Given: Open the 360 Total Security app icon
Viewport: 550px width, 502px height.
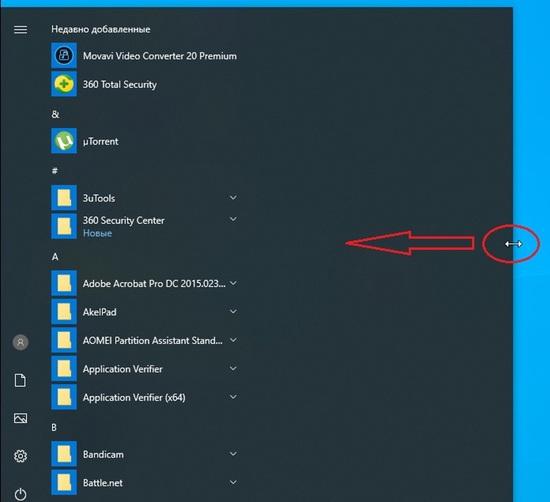Looking at the screenshot, I should pyautogui.click(x=64, y=84).
